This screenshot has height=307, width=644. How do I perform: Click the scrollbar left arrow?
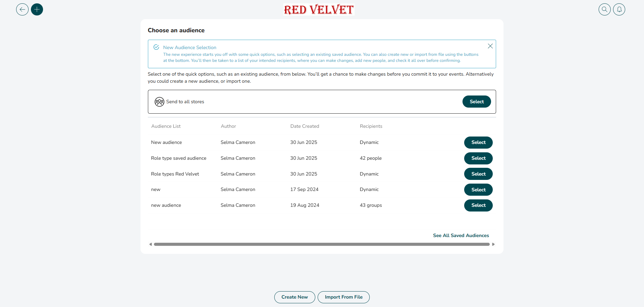tap(151, 244)
